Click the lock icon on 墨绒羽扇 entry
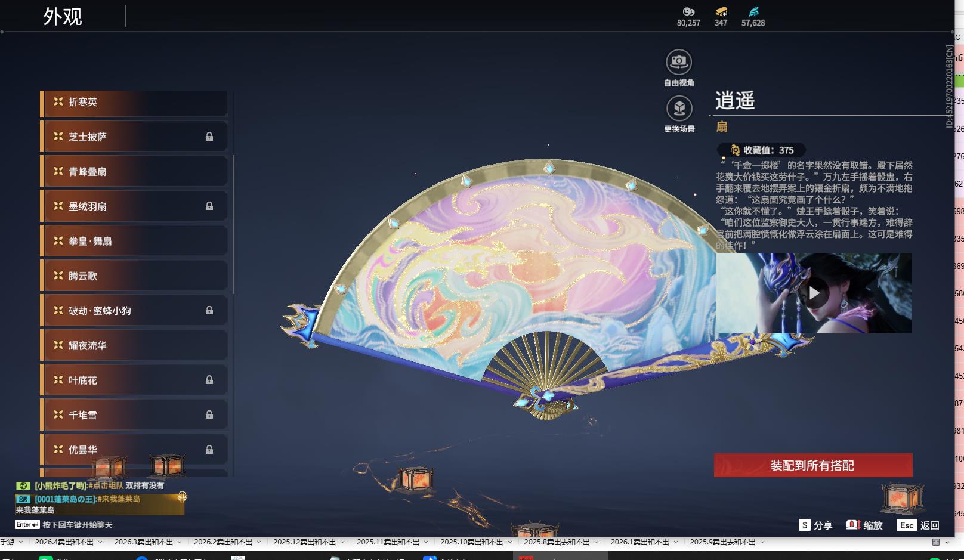964x560 pixels. [x=209, y=206]
